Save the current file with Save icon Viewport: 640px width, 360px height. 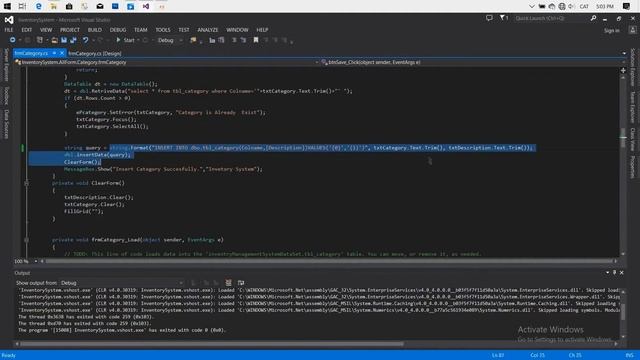64,40
